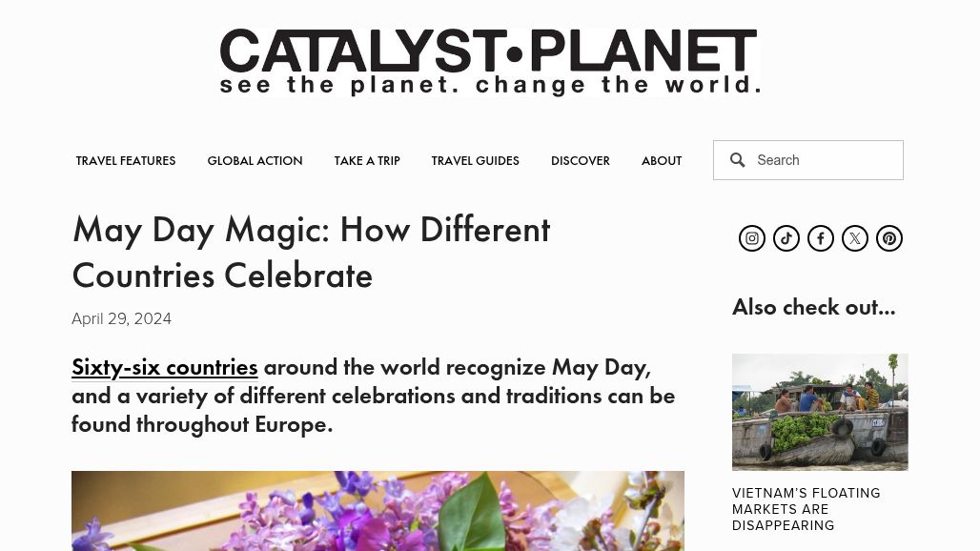Click into the Search field
The image size is (980, 551).
click(825, 160)
